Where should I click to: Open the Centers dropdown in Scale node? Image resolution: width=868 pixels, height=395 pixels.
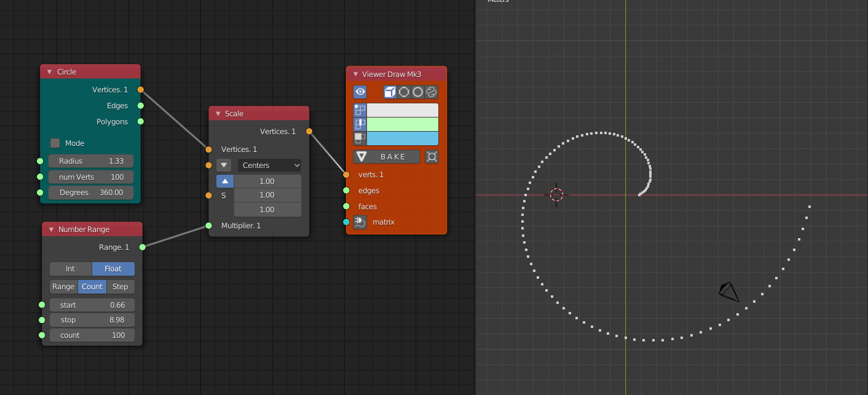tap(269, 166)
